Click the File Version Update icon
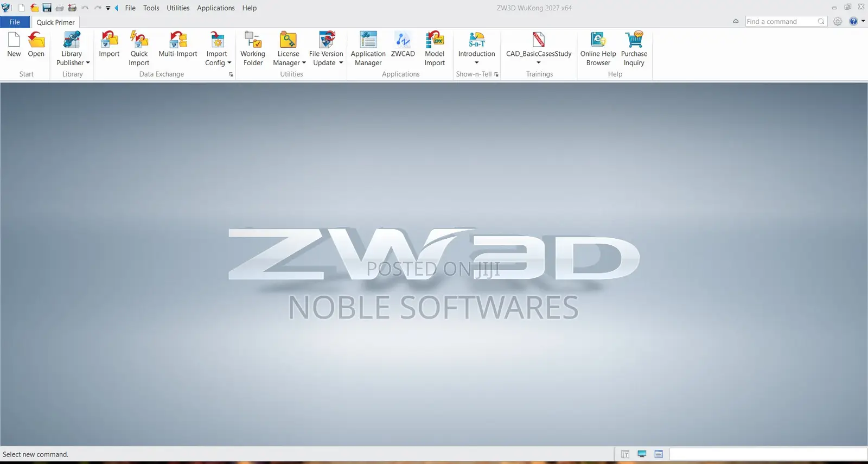868x464 pixels. [326, 40]
